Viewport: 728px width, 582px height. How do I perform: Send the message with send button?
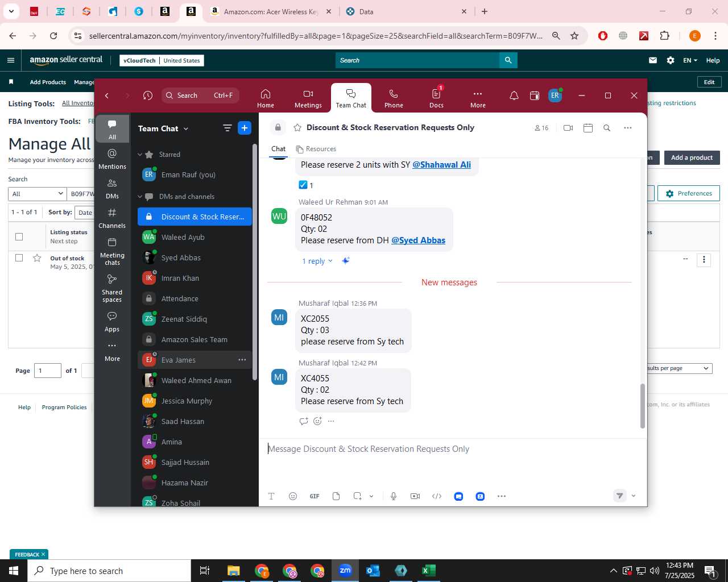(x=620, y=496)
